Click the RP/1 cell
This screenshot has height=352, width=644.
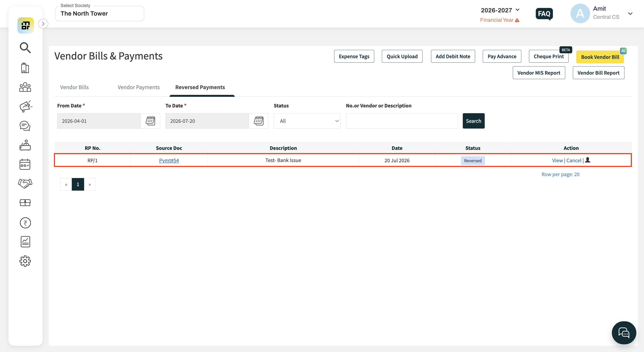click(x=92, y=160)
